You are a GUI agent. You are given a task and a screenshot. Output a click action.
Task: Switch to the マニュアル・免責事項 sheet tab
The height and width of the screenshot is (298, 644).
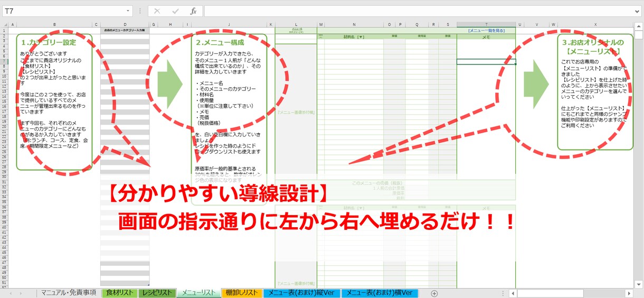point(68,293)
